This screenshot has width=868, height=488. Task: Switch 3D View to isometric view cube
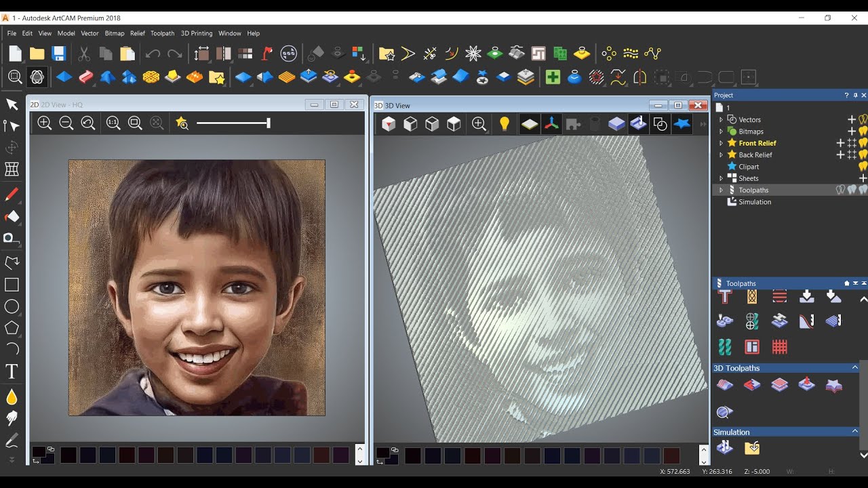click(389, 124)
